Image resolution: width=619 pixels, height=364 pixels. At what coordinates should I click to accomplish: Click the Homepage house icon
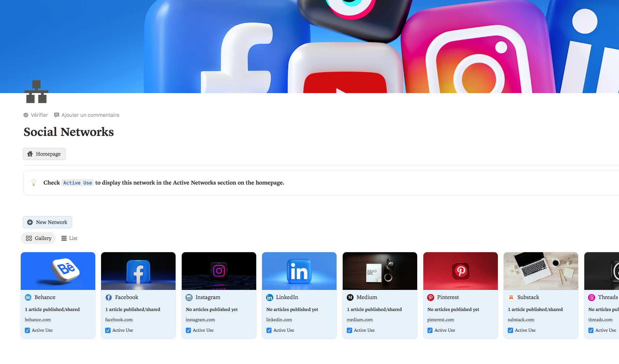tap(30, 154)
